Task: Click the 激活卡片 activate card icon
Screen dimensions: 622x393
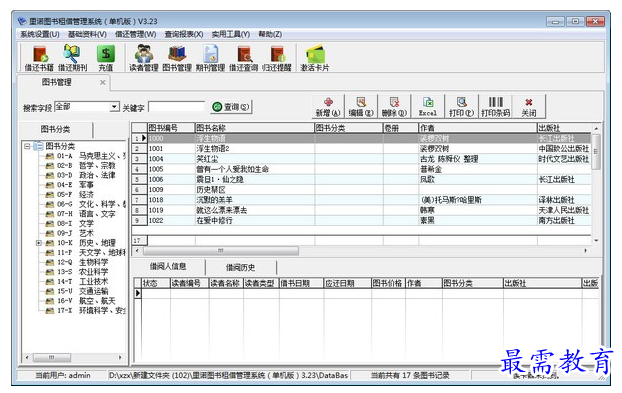Action: [315, 58]
